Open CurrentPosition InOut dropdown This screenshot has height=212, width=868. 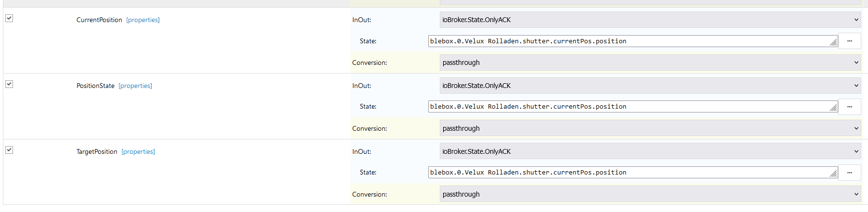tap(650, 20)
